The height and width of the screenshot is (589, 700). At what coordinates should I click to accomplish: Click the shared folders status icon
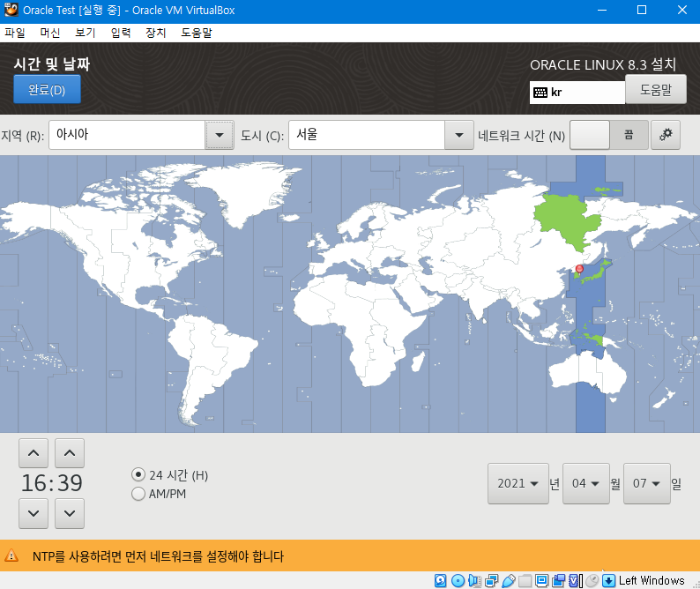pos(525,580)
